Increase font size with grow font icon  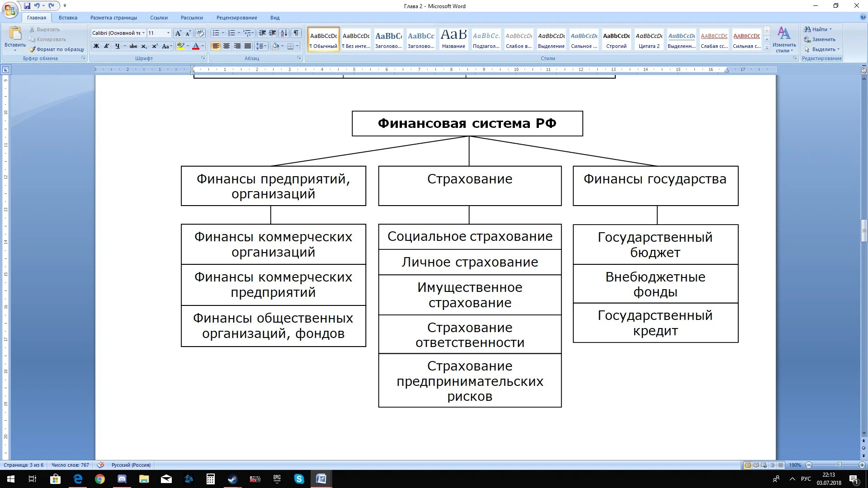point(178,33)
